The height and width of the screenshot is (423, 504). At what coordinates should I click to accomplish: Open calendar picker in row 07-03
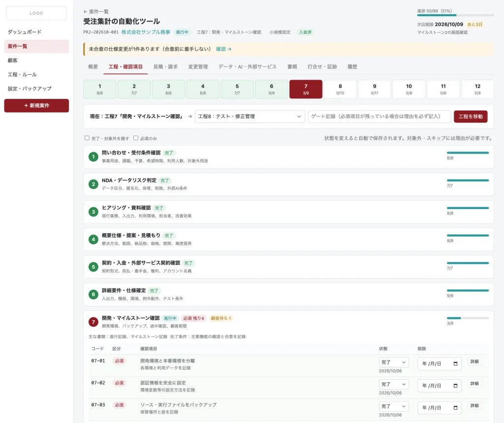tap(455, 408)
